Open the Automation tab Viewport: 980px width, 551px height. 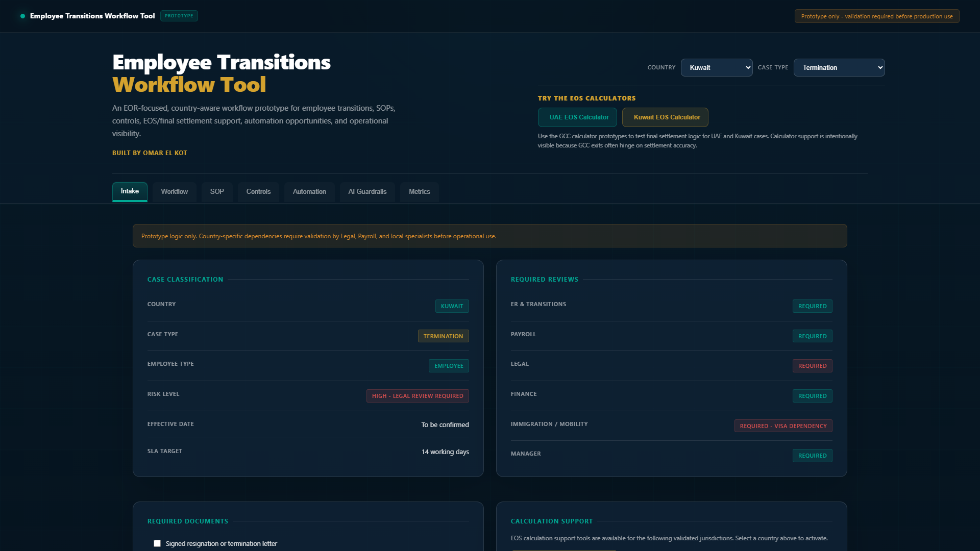click(309, 192)
